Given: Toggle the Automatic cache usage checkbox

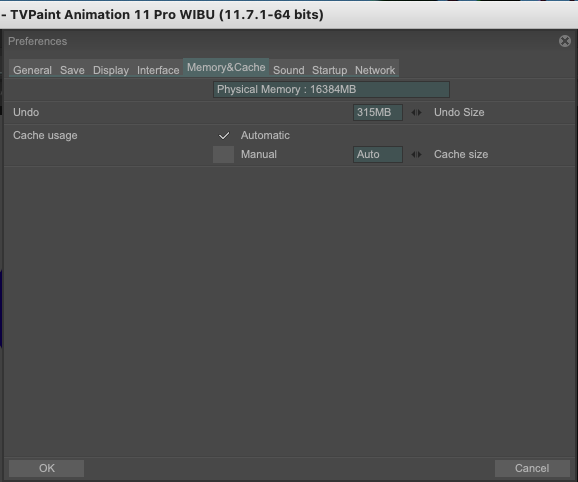Looking at the screenshot, I should point(223,136).
